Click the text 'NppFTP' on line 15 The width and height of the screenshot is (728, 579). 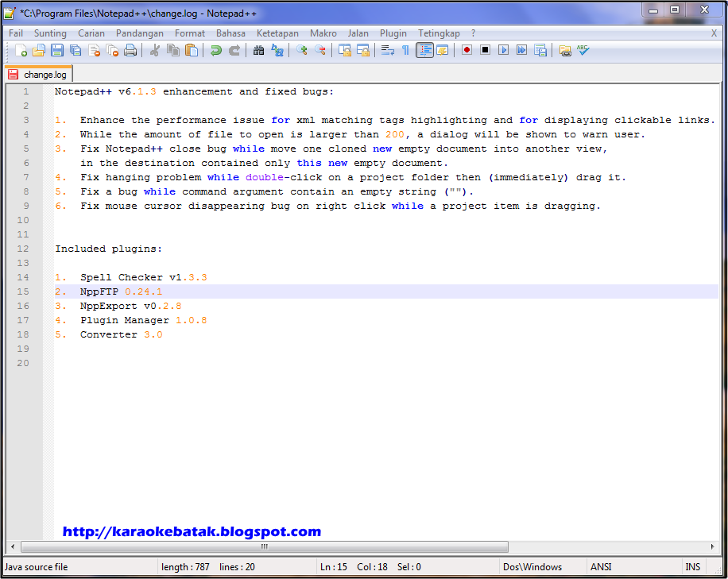point(99,291)
